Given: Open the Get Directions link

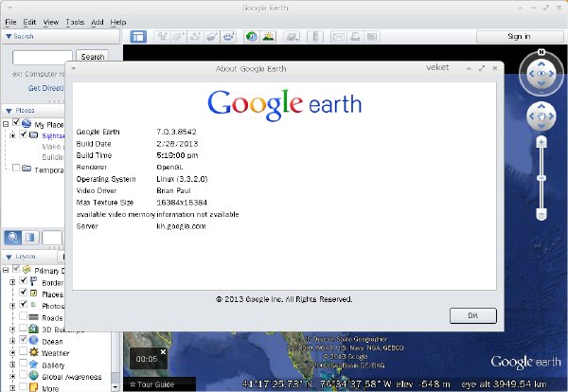Looking at the screenshot, I should tap(46, 88).
